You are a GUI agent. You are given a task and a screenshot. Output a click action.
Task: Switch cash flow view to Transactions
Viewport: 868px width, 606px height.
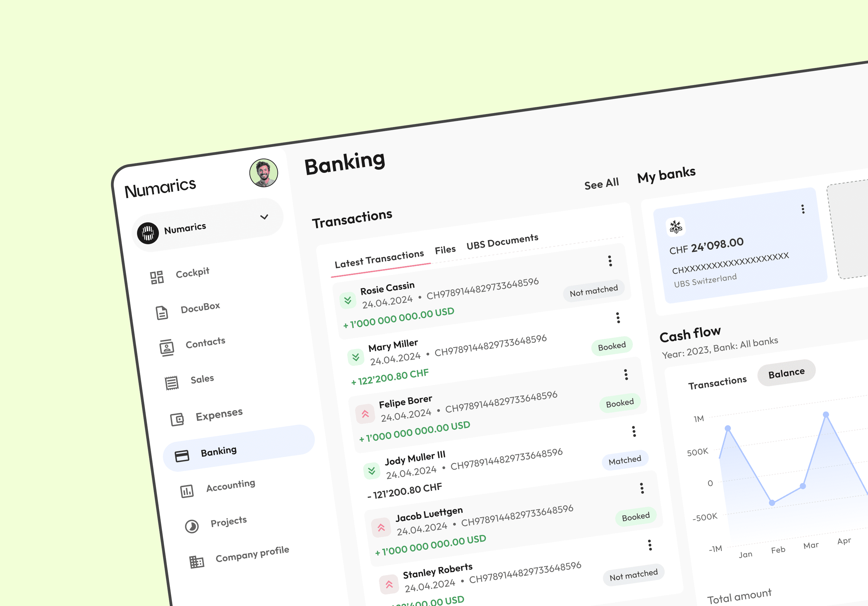(x=717, y=383)
